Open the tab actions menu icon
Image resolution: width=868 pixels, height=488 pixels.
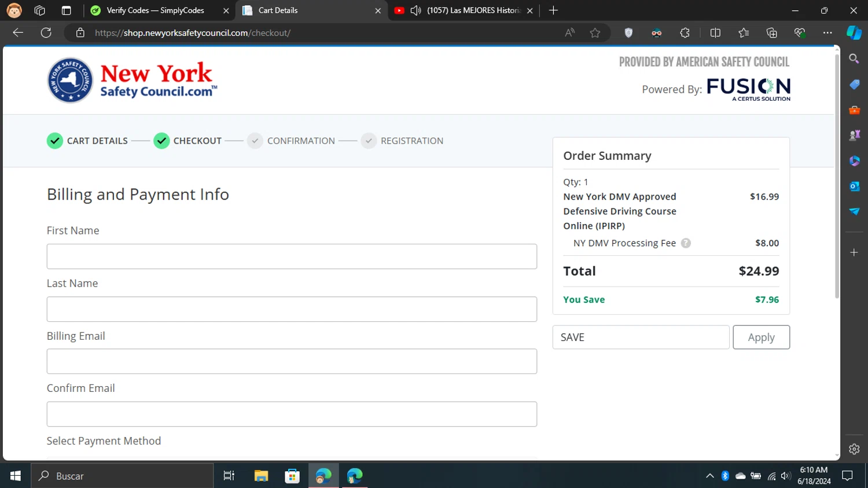(67, 10)
